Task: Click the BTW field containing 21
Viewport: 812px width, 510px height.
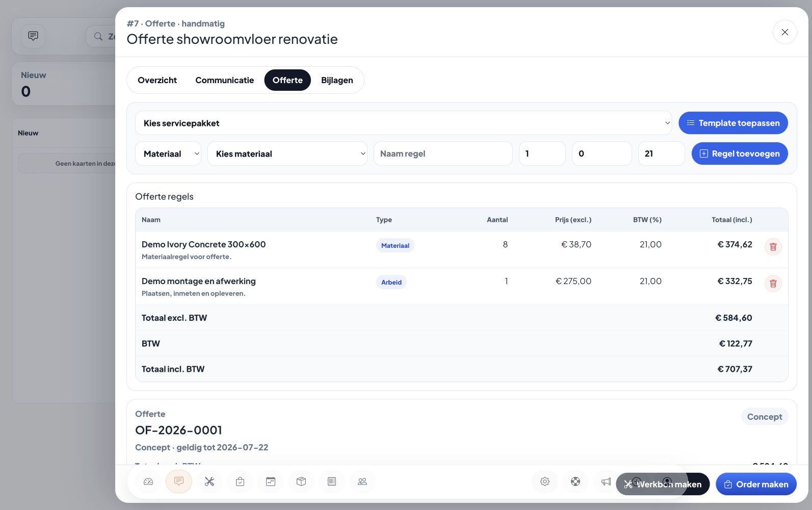Action: pos(662,154)
